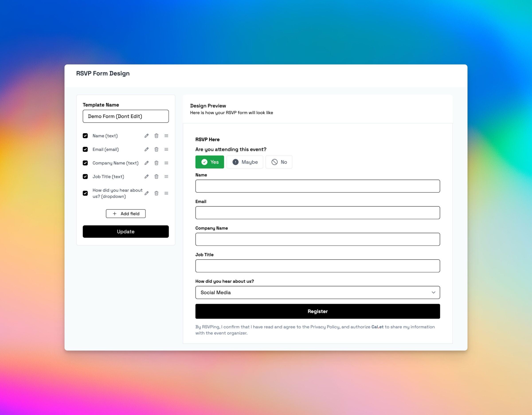Click the edit pencil icon for How did you hear about us

(x=147, y=193)
